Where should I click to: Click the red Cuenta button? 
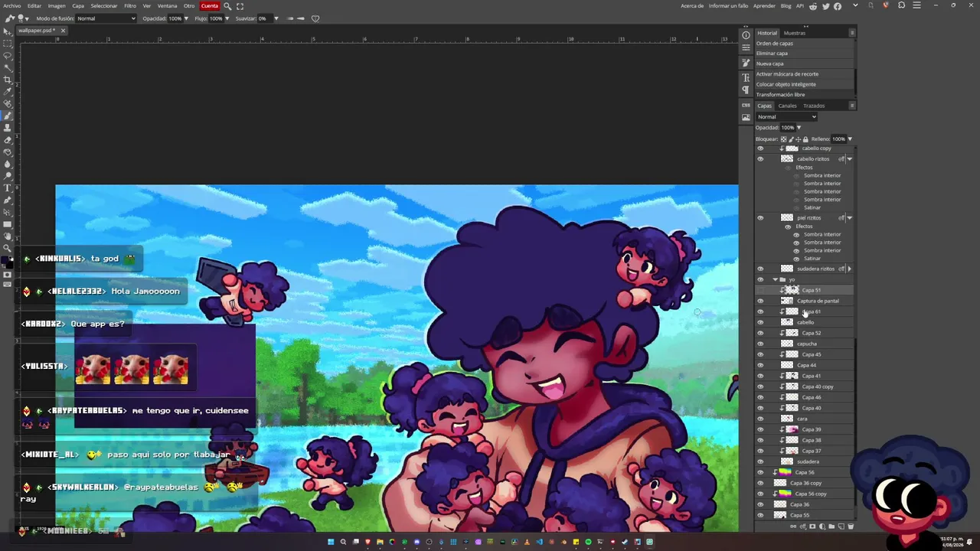click(x=209, y=6)
